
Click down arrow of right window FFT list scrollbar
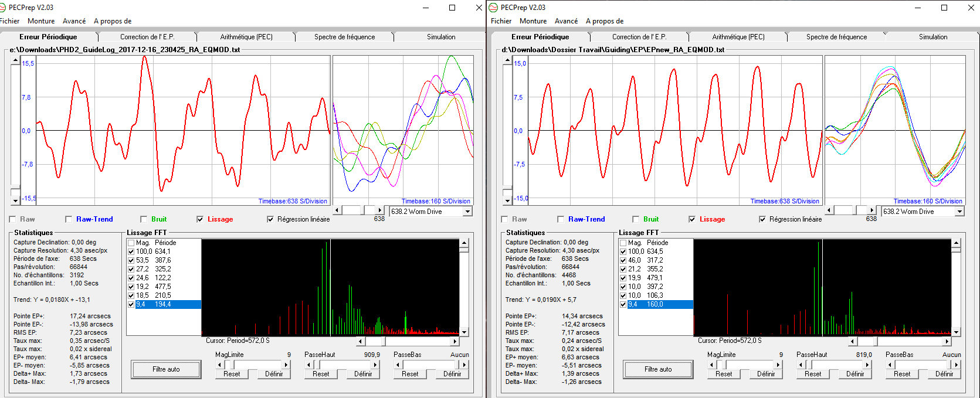click(956, 332)
